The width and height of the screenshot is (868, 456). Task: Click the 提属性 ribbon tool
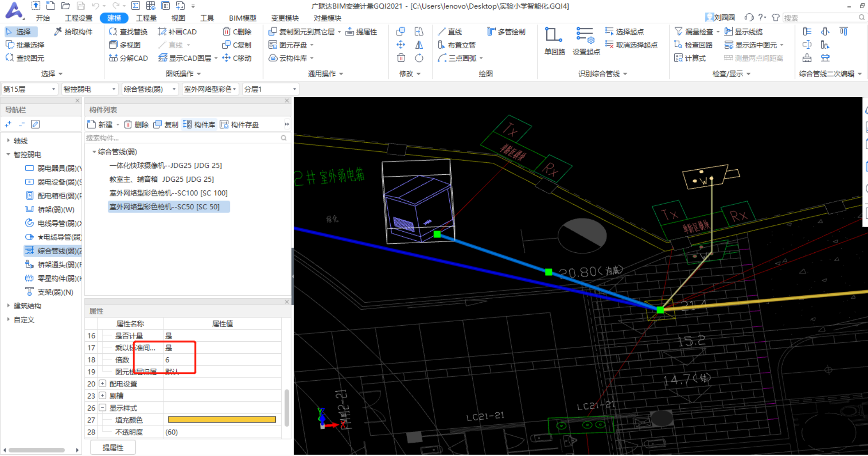(x=361, y=32)
